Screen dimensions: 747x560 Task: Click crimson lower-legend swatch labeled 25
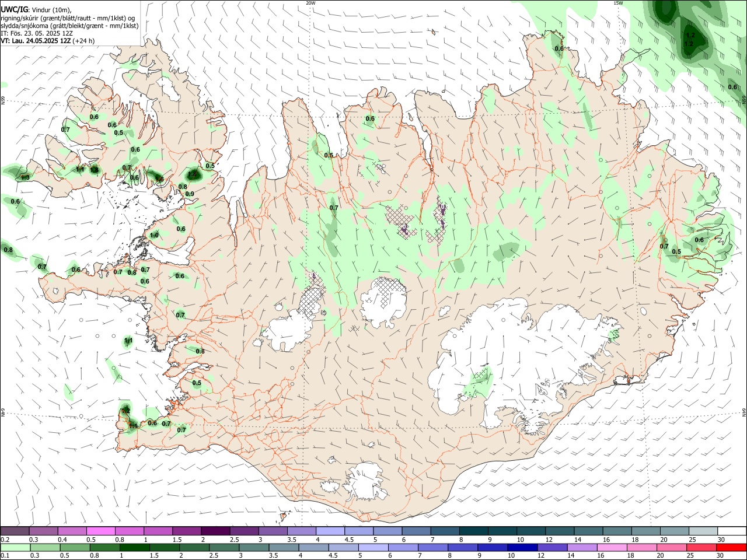[702, 547]
